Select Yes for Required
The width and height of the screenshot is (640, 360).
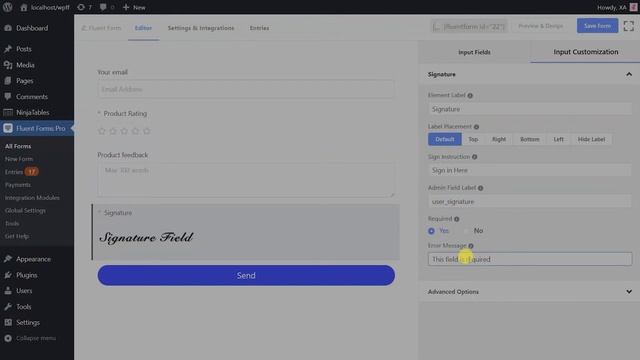click(x=431, y=231)
